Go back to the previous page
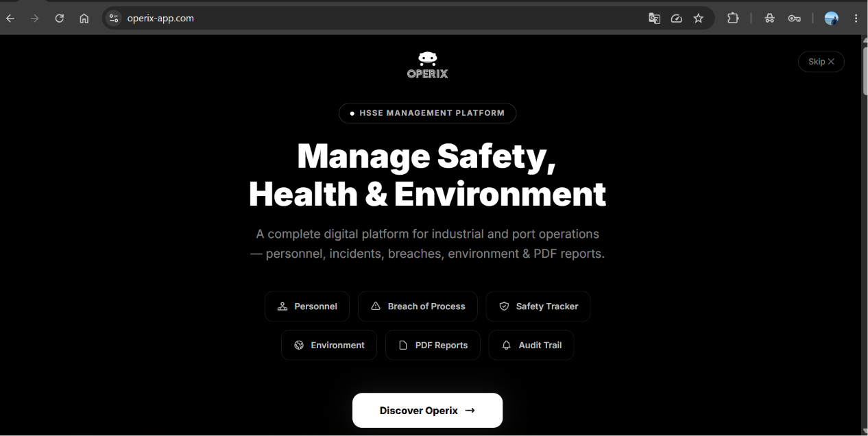868x436 pixels. click(x=10, y=19)
